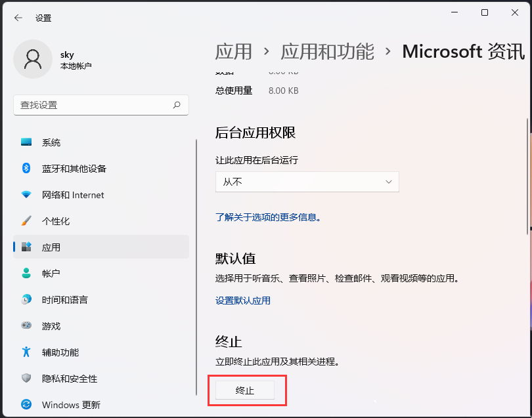Viewport: 532px width, 418px height.
Task: Open 系统 settings from sidebar
Action: [x=51, y=142]
